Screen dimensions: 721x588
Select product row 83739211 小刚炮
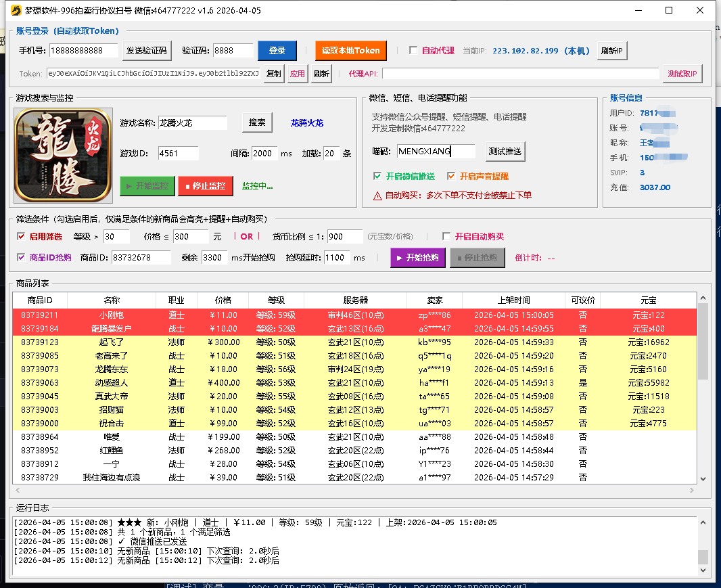pos(354,315)
